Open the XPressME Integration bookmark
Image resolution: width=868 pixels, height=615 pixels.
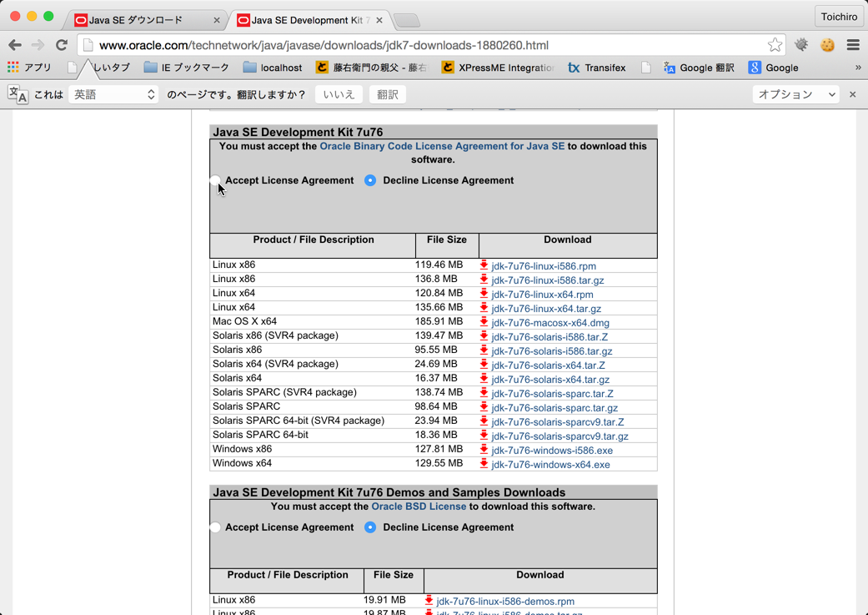499,68
